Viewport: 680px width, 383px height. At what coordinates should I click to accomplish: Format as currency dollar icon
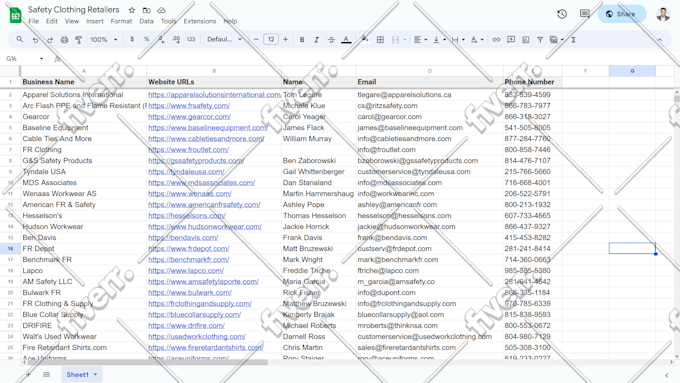132,39
